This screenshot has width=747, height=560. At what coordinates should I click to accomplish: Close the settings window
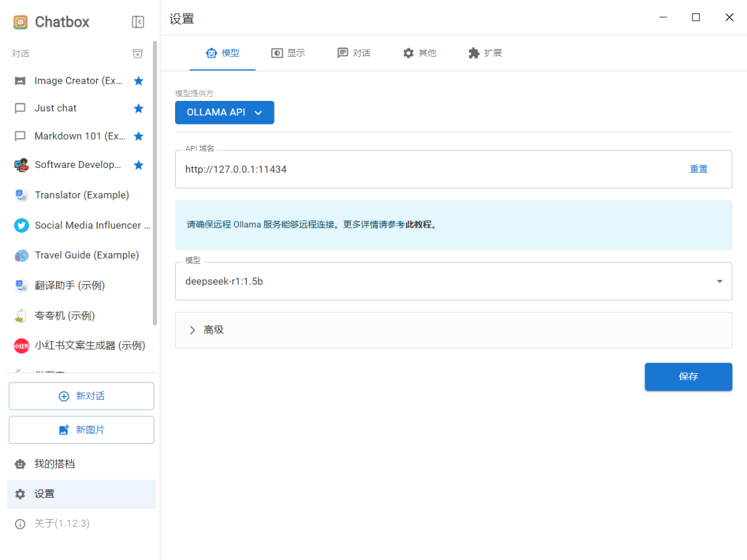[x=729, y=17]
